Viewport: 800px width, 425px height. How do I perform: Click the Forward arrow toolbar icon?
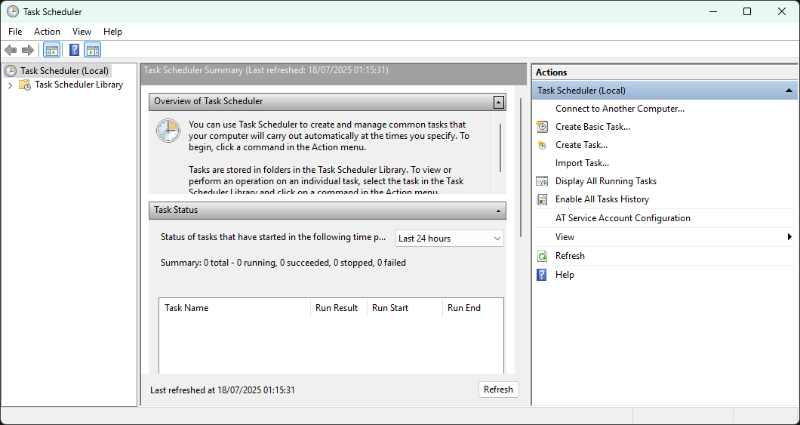coord(28,50)
